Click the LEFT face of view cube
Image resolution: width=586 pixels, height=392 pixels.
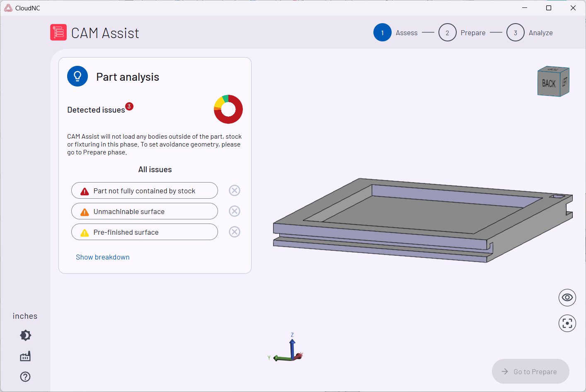(565, 82)
